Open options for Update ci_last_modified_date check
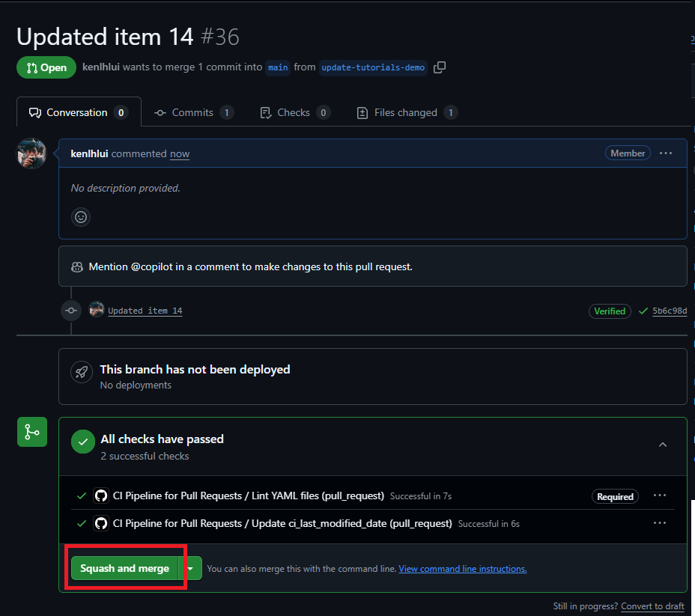Screen dimensions: 695x616 (660, 523)
